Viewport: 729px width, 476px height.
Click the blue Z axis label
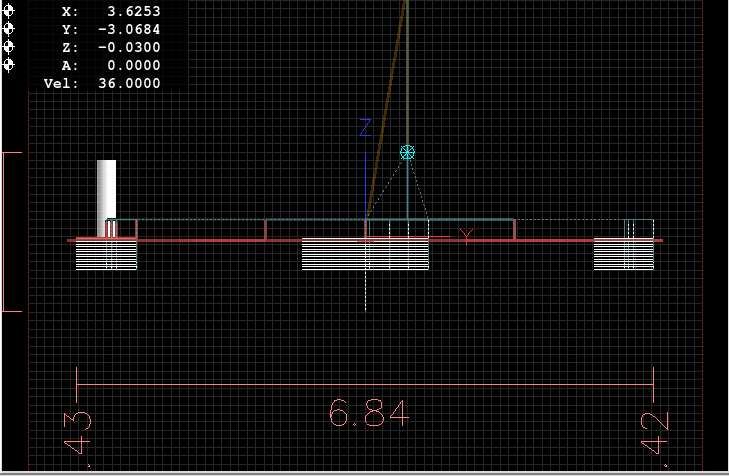365,127
